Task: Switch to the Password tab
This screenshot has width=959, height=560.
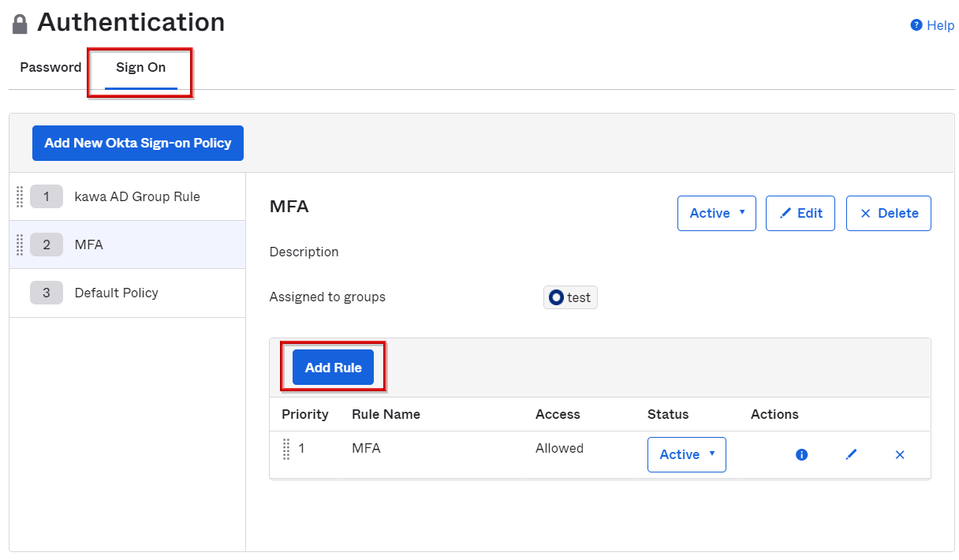Action: point(50,67)
